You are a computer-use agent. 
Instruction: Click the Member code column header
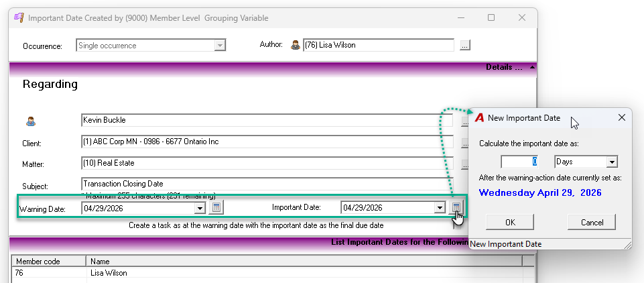pyautogui.click(x=49, y=262)
